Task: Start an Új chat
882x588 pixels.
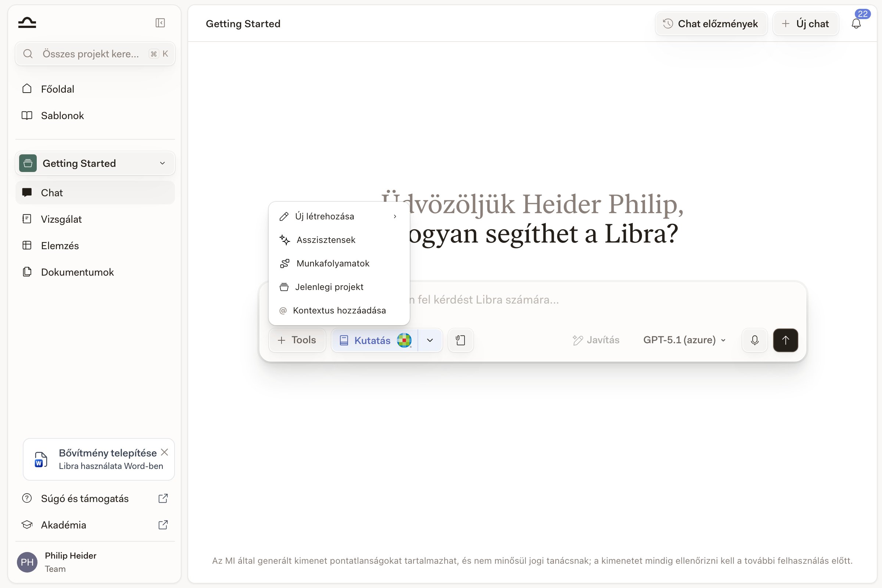Action: 806,24
